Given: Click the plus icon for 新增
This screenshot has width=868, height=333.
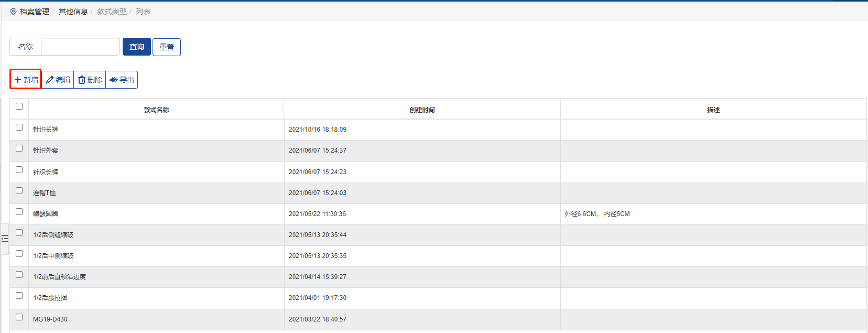Looking at the screenshot, I should pos(18,80).
